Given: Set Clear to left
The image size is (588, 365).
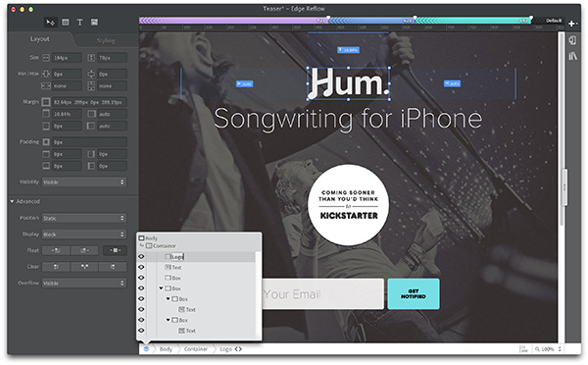Looking at the screenshot, I should [56, 267].
